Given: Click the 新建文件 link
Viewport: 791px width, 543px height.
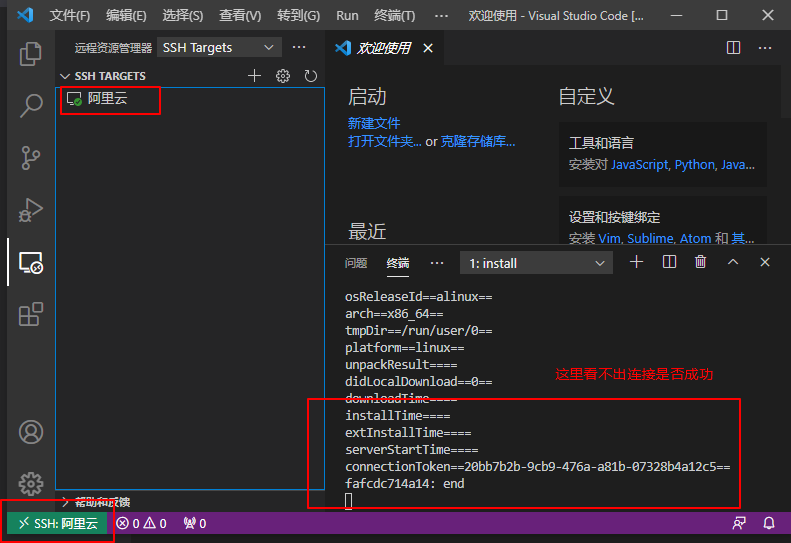Looking at the screenshot, I should pyautogui.click(x=374, y=123).
